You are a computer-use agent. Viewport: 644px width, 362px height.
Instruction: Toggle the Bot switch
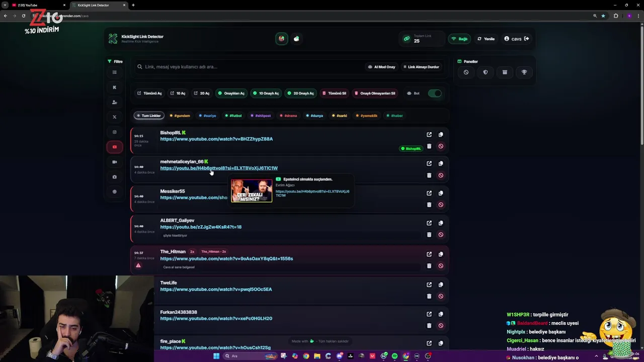[435, 93]
